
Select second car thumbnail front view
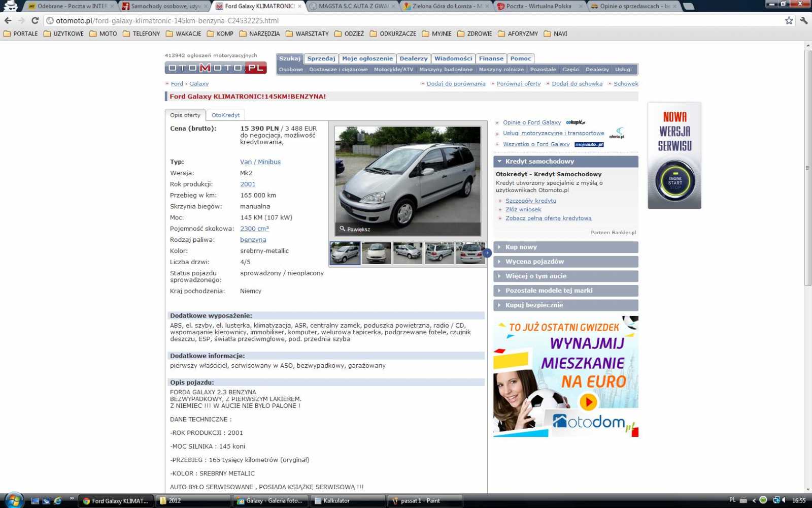(377, 253)
